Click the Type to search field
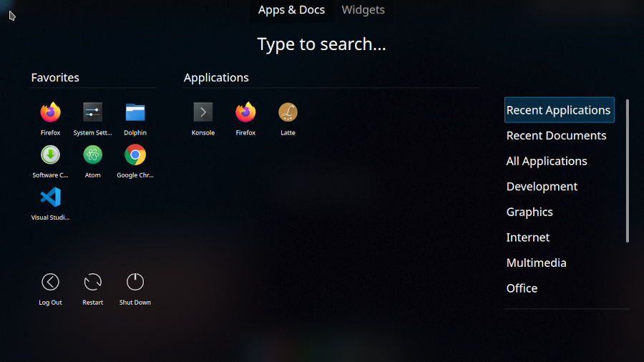The height and width of the screenshot is (362, 644). click(321, 44)
